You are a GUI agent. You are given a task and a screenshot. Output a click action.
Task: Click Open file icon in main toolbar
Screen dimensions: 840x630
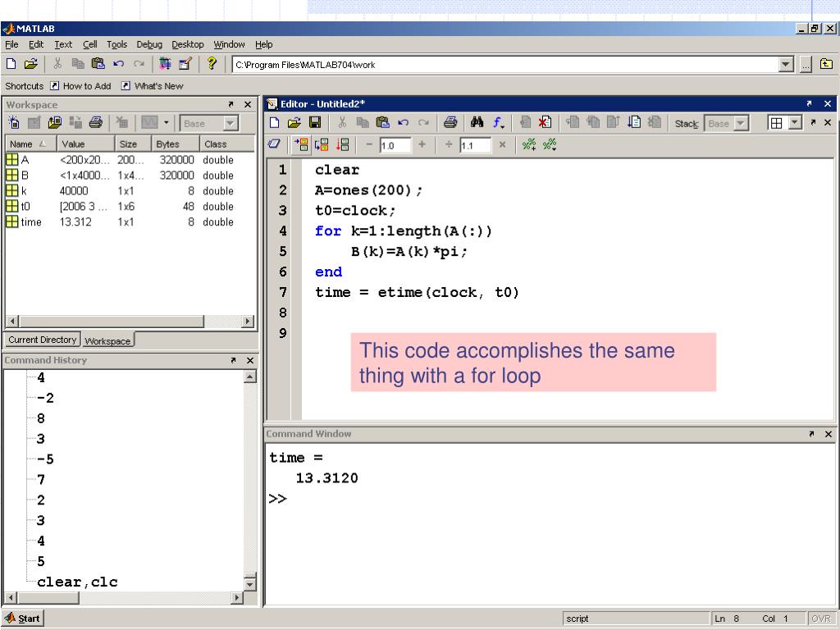pos(31,64)
